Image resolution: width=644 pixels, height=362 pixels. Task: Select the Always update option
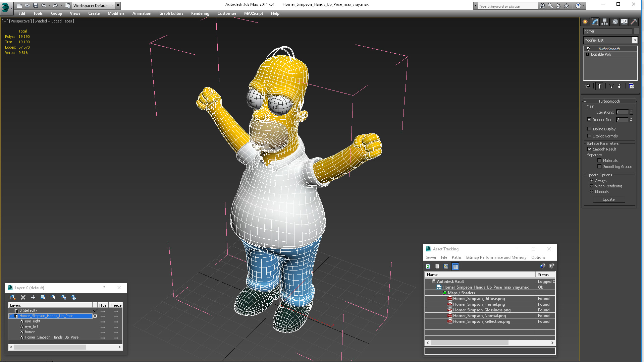click(x=592, y=181)
